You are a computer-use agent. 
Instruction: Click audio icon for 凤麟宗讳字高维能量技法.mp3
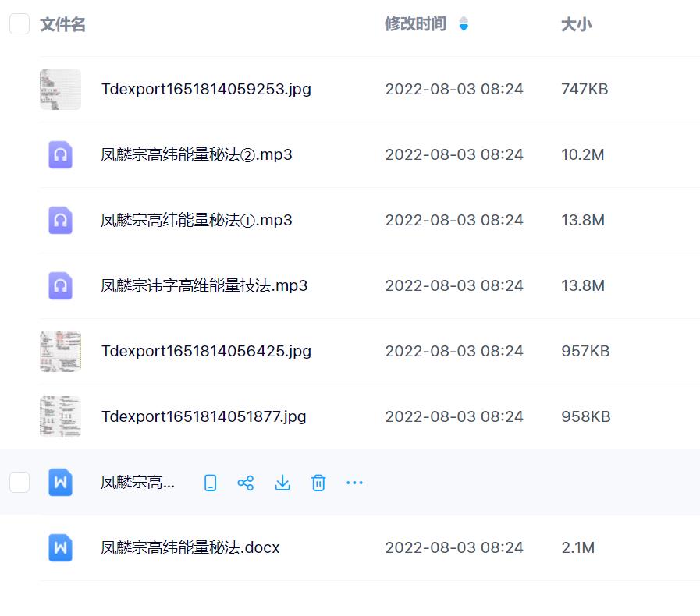(x=60, y=286)
